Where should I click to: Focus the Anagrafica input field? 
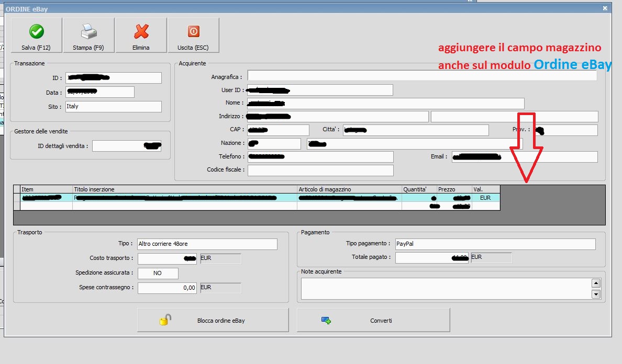click(422, 76)
